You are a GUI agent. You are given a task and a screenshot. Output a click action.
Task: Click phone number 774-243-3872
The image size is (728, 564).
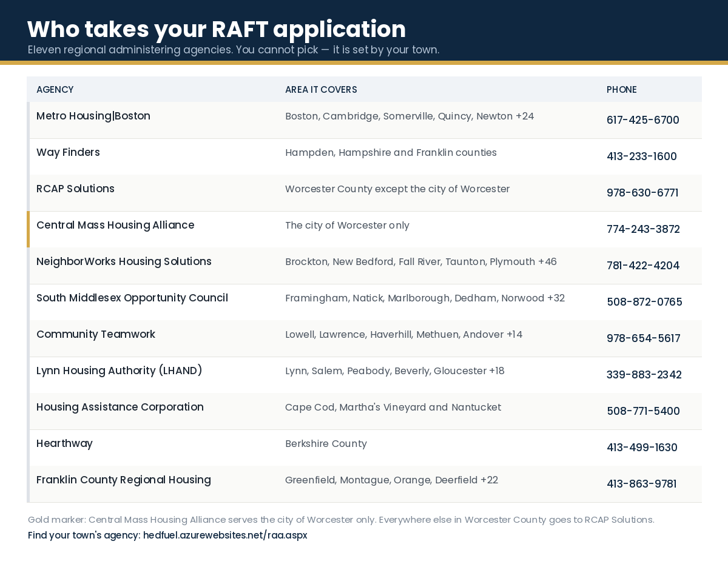(x=643, y=229)
